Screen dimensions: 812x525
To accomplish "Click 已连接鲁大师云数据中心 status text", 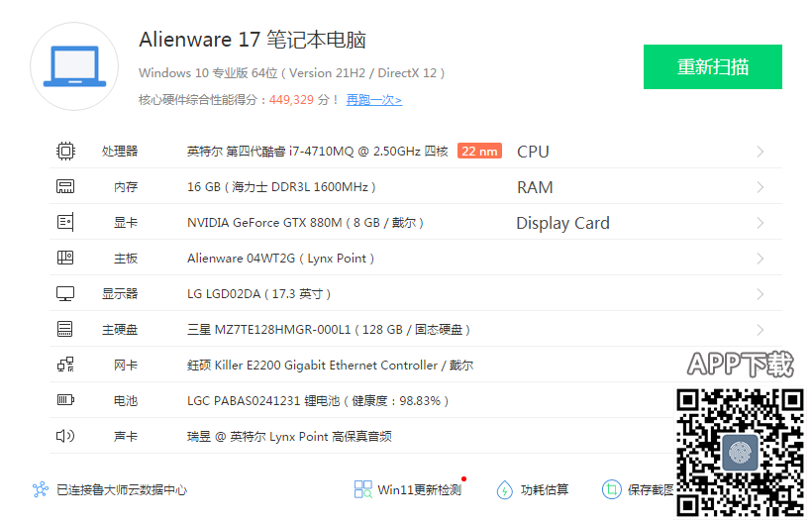I will [122, 489].
